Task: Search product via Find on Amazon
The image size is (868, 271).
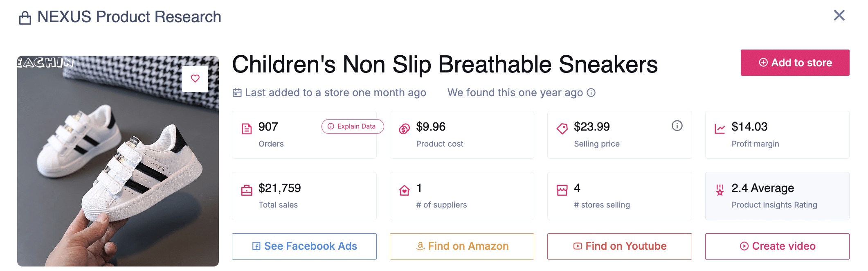Action: (x=462, y=246)
